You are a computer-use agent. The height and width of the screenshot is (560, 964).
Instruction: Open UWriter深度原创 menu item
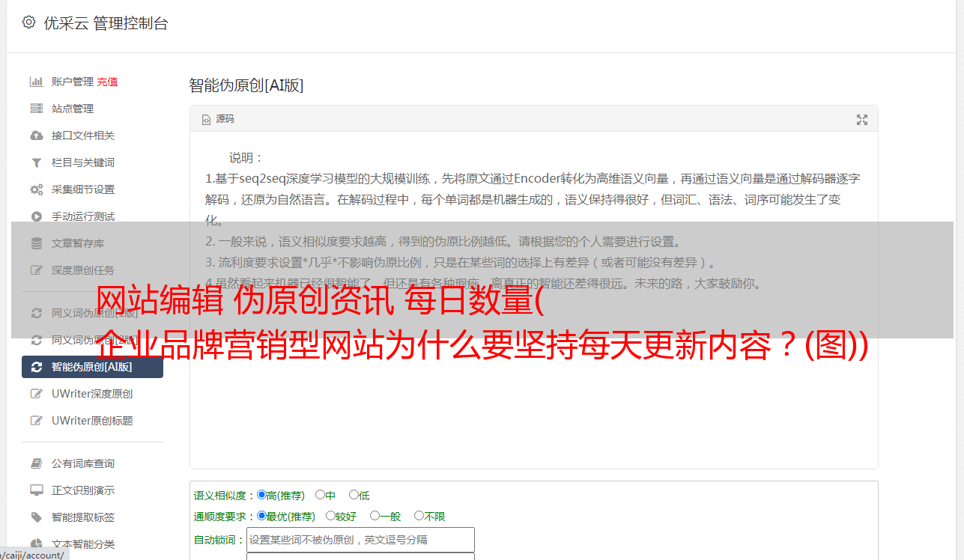[x=92, y=394]
